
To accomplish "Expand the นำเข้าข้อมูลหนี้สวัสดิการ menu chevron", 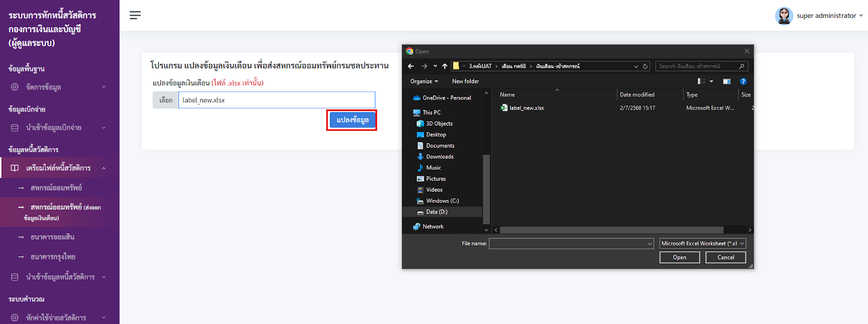I will [x=104, y=277].
